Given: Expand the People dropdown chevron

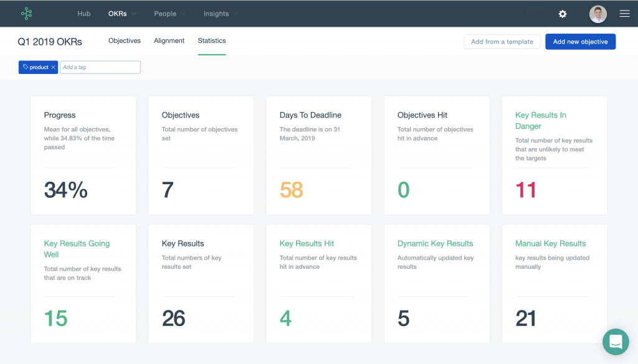Looking at the screenshot, I should pyautogui.click(x=183, y=14).
